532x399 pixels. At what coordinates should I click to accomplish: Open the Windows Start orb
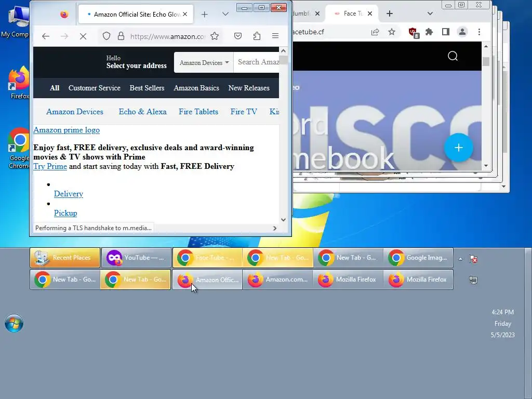(14, 323)
